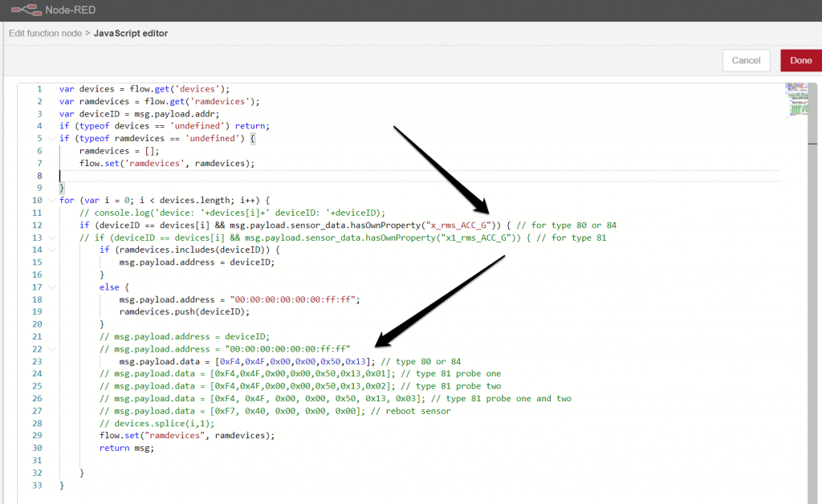Click the "00:00:00:00:00:00:ff:ff" string on line 18

coord(292,299)
